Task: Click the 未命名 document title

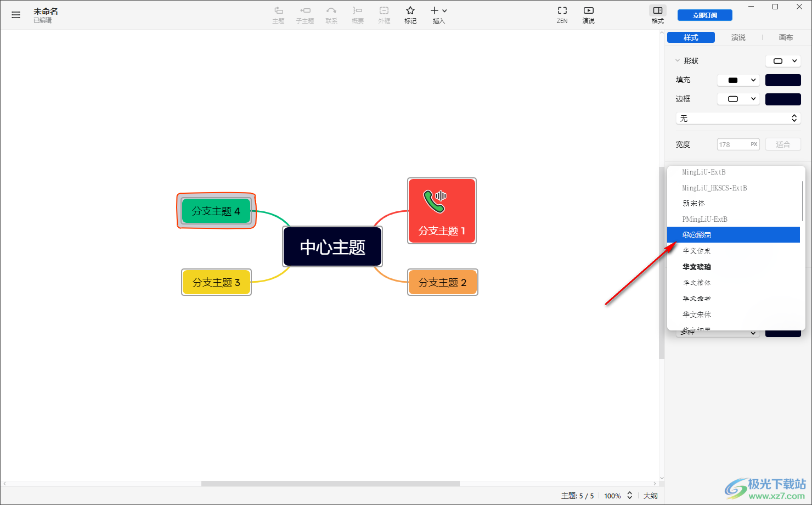Action: (46, 11)
